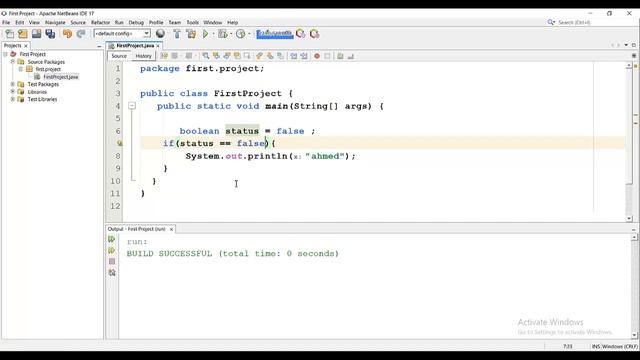Click the Comment icon in the editor toolbar
640x360 pixels.
click(x=340, y=56)
